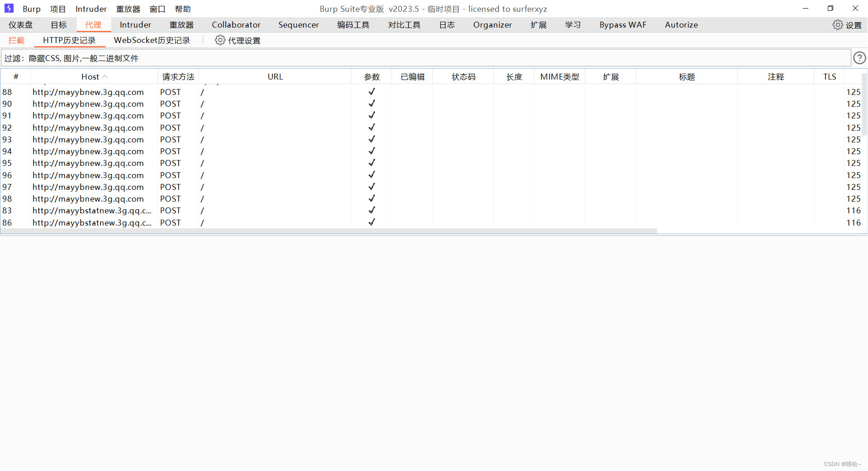Open the Burp menu
Image resolution: width=868 pixels, height=471 pixels.
32,9
